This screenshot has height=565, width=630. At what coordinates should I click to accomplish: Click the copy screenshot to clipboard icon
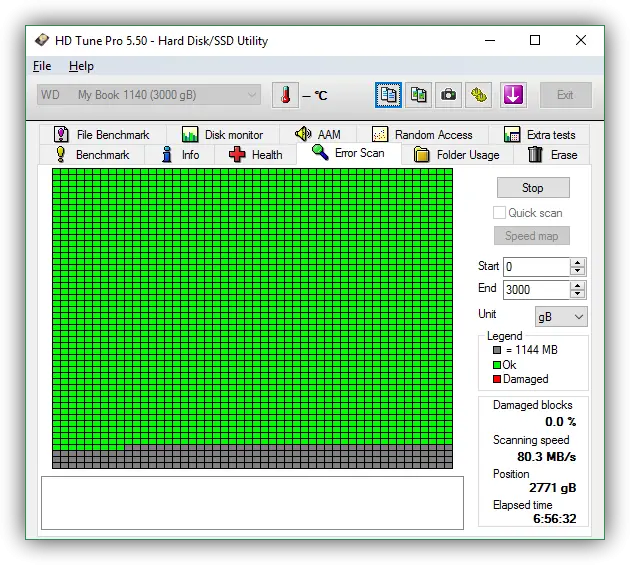418,95
